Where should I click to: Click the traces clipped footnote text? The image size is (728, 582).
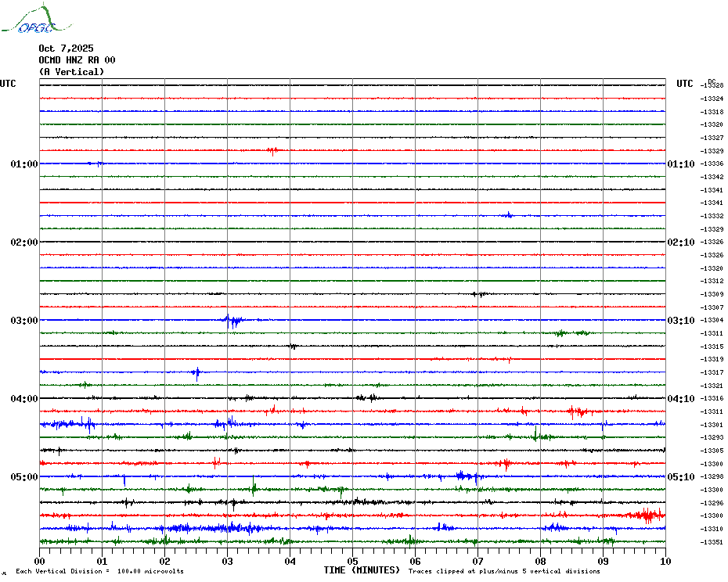coord(503,571)
